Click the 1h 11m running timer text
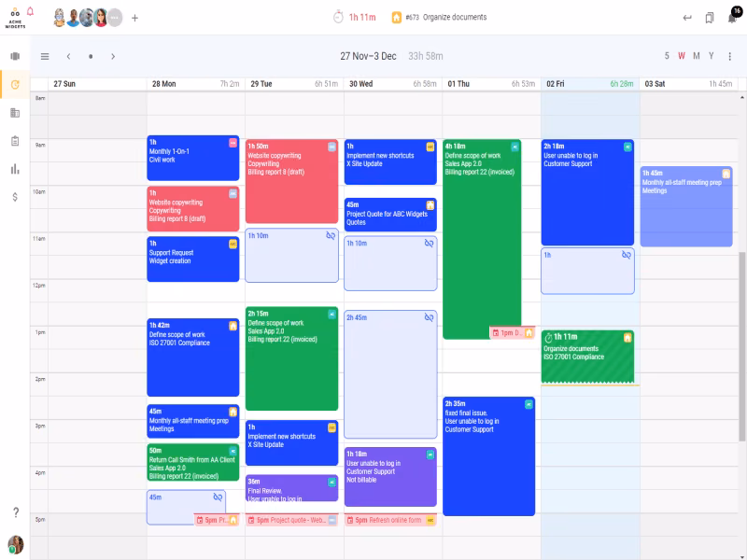The height and width of the screenshot is (560, 747). (x=362, y=17)
